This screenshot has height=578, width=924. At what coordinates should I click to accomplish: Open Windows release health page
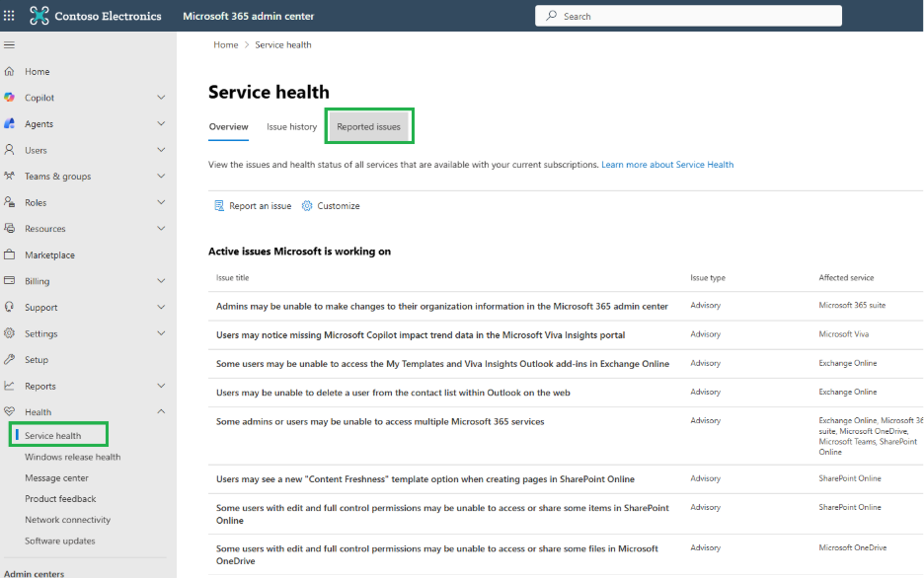coord(72,457)
